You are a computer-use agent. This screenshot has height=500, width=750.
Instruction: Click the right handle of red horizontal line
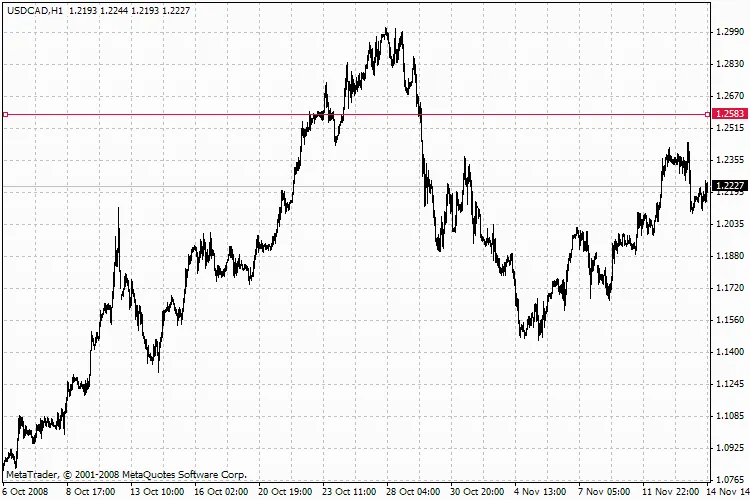pyautogui.click(x=707, y=115)
